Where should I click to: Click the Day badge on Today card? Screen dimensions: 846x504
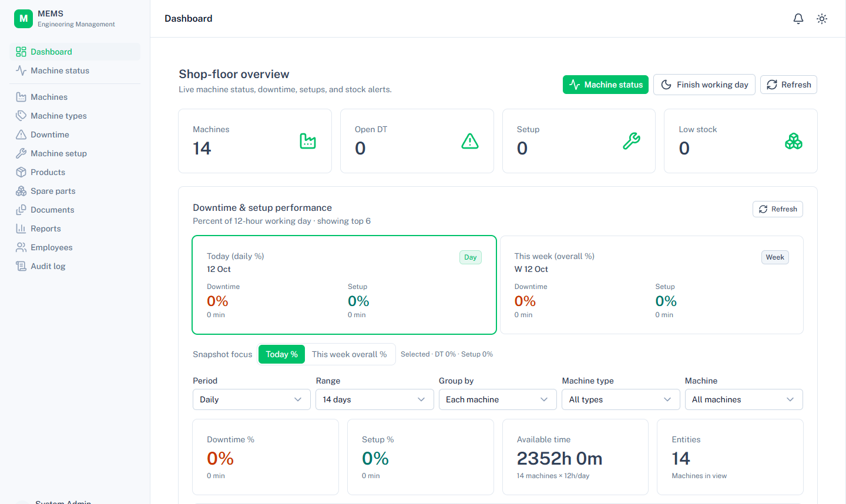tap(471, 257)
